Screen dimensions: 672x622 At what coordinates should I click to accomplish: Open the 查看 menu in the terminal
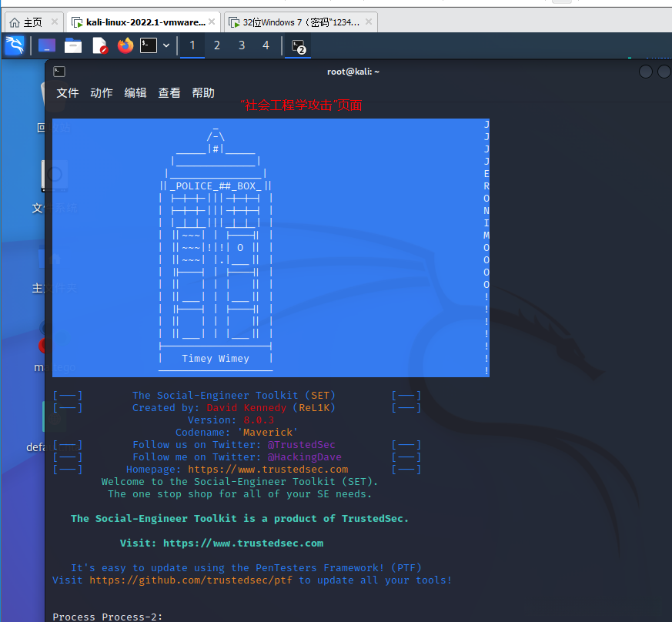pos(169,92)
